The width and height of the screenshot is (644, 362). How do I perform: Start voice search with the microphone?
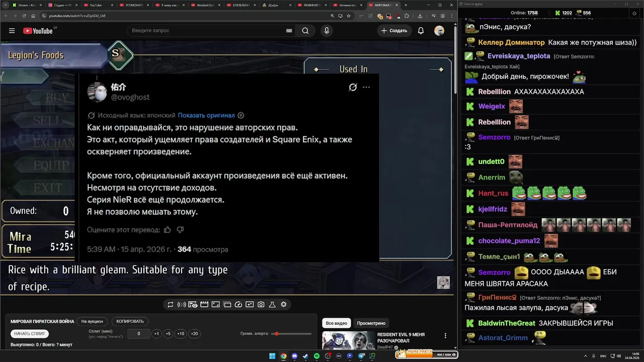(x=327, y=31)
